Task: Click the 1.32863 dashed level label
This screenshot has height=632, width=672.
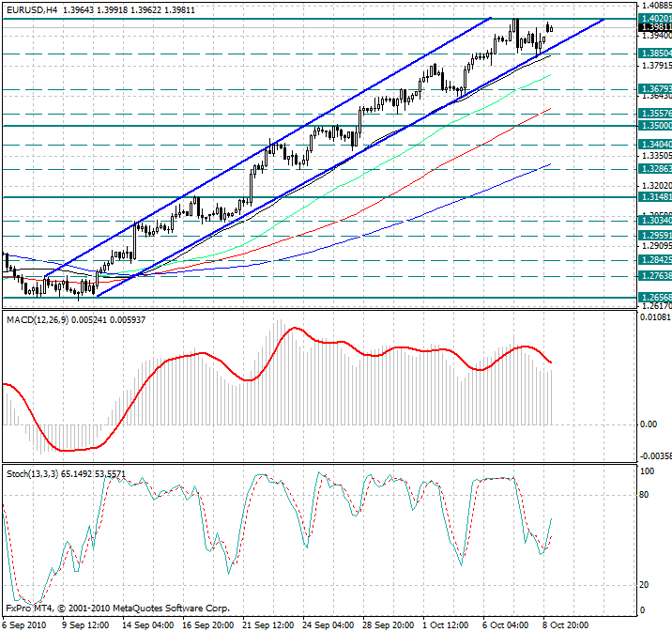Action: coord(654,169)
